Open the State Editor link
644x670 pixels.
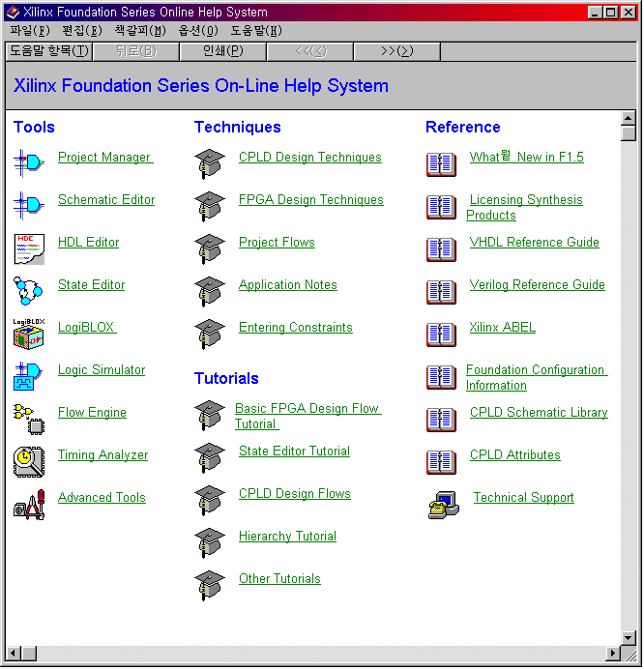[92, 284]
